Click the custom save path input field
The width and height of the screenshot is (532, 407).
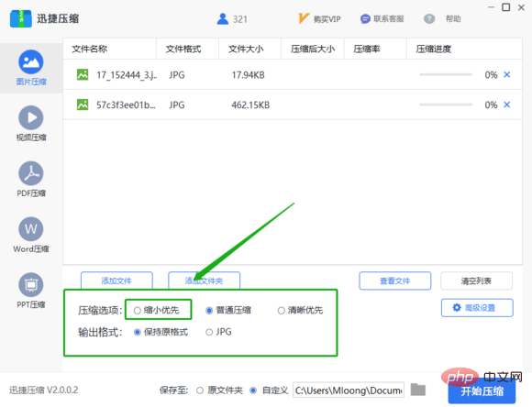point(349,390)
